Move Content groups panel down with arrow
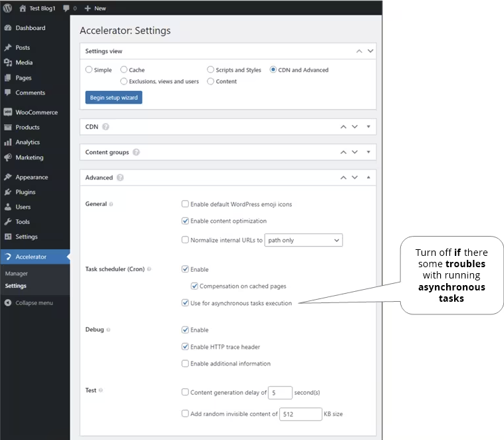 pyautogui.click(x=354, y=152)
